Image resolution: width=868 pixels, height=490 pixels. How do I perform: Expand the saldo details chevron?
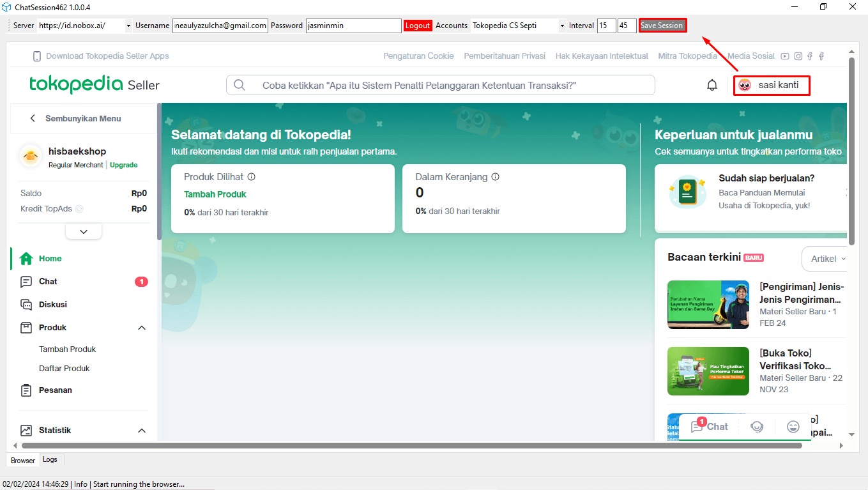83,231
